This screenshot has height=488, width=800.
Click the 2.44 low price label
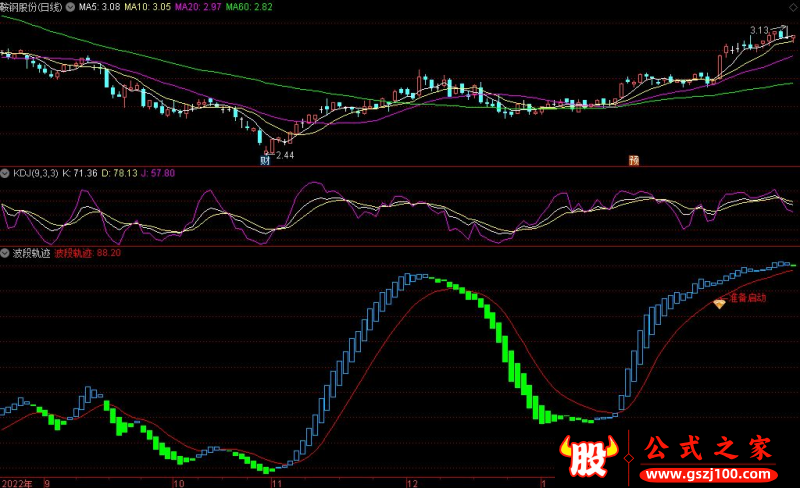285,155
